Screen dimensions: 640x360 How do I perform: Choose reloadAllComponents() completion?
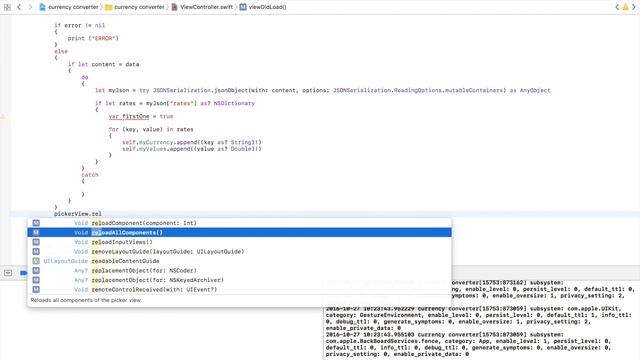click(x=239, y=233)
